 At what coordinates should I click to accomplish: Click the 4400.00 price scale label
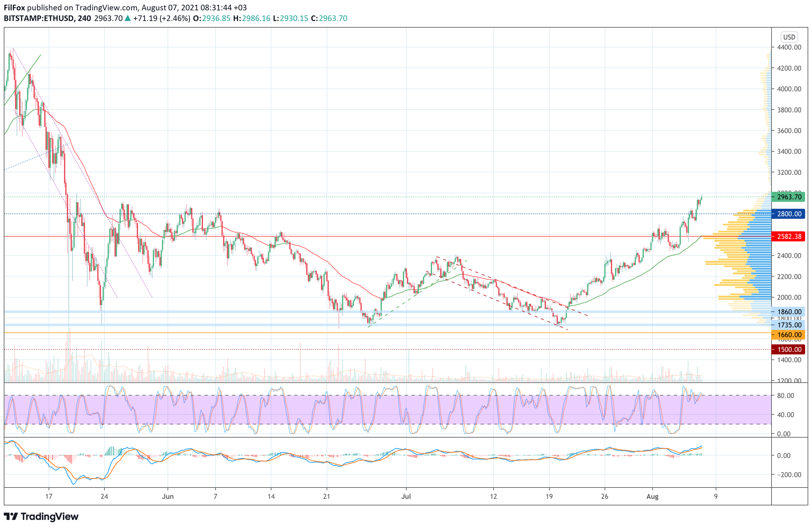click(789, 47)
